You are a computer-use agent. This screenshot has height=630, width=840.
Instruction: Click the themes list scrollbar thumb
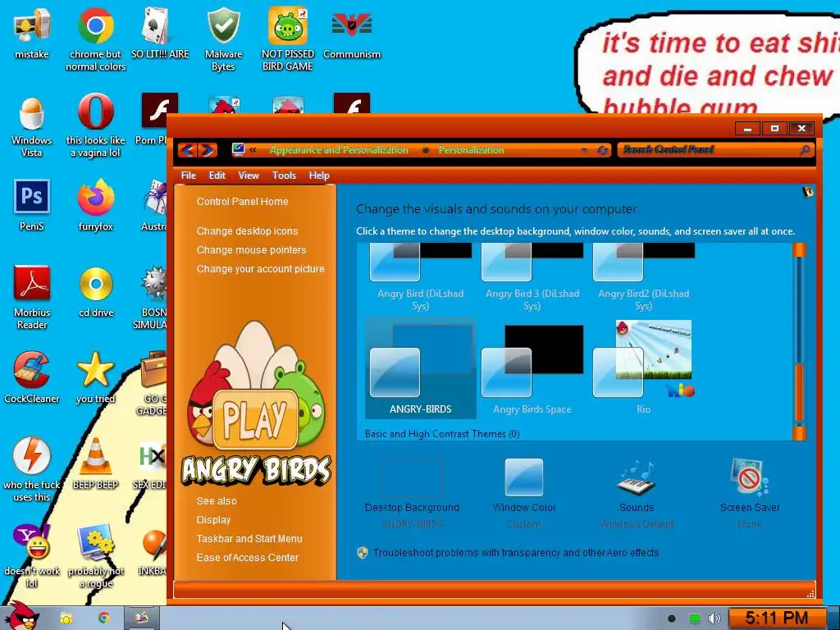pos(799,393)
